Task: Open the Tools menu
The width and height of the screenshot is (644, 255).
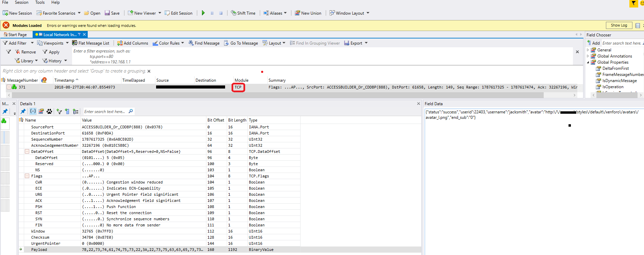Action: [40, 2]
